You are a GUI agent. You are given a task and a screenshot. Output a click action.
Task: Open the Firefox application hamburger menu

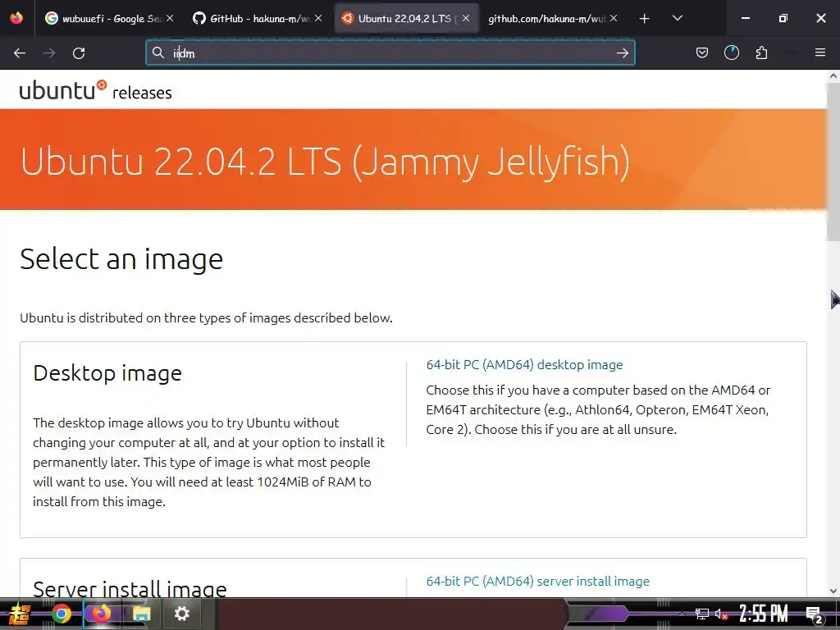819,52
